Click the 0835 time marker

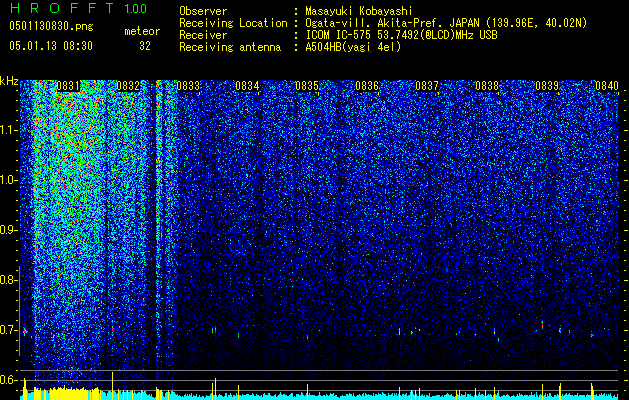coord(307,86)
